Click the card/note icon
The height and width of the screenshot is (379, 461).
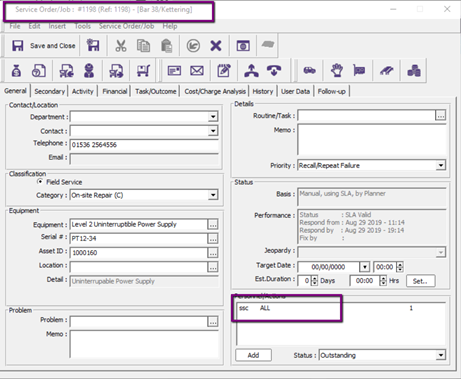click(174, 71)
